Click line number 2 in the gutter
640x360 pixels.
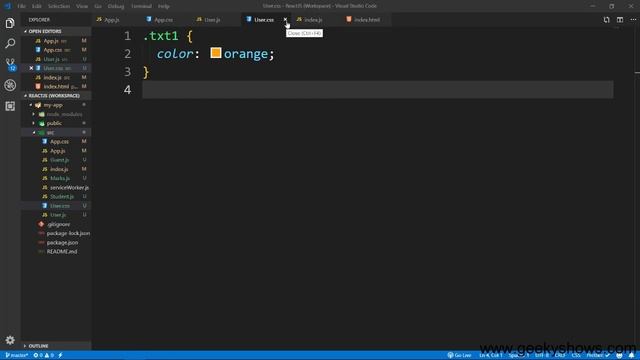point(128,53)
